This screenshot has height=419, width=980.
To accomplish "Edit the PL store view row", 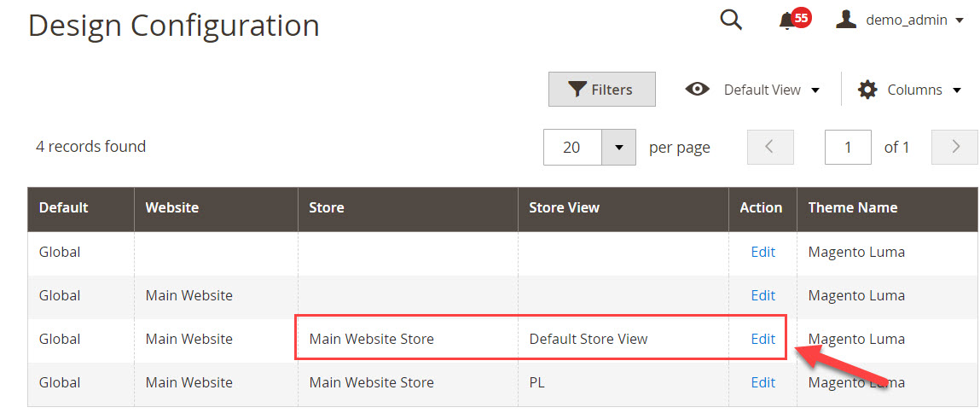I will [x=763, y=382].
